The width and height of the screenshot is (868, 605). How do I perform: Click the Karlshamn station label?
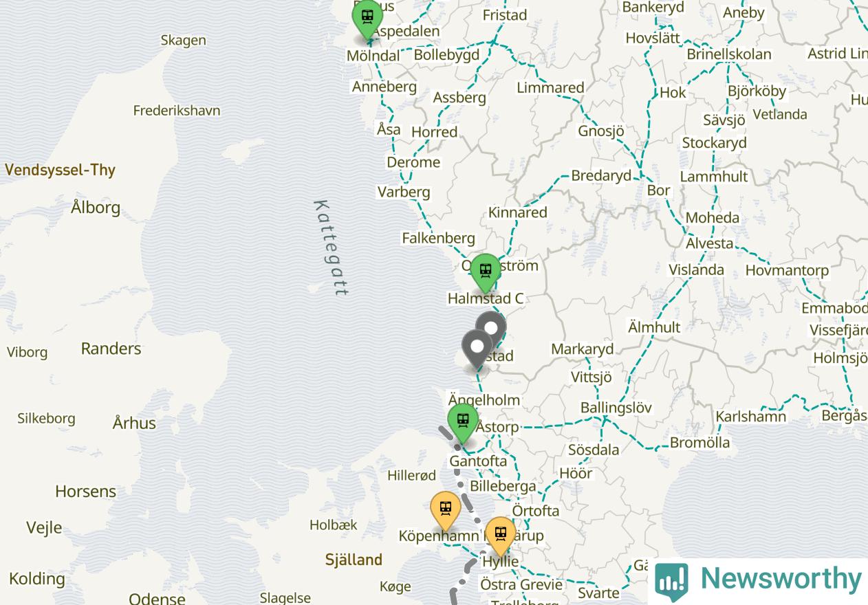[750, 417]
